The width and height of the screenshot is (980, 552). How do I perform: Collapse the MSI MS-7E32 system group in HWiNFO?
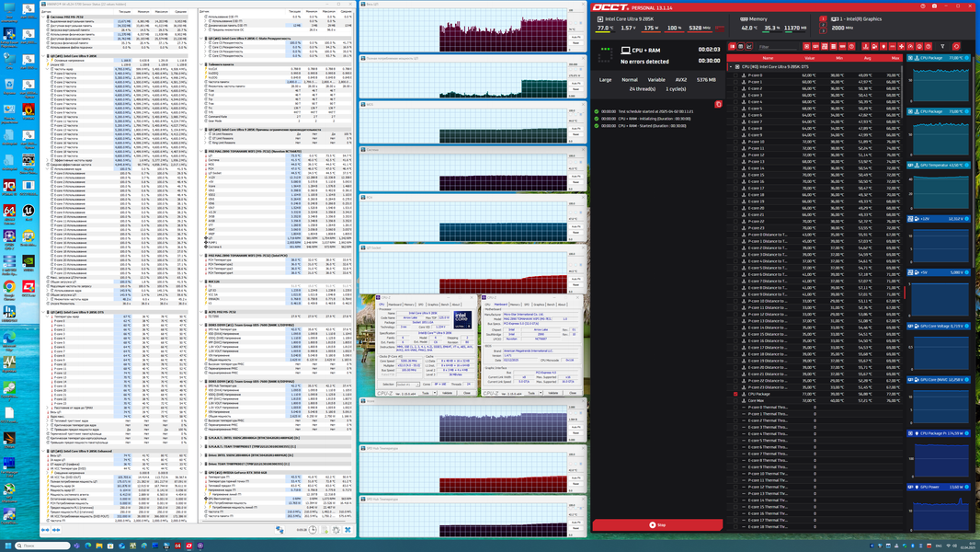pos(43,17)
